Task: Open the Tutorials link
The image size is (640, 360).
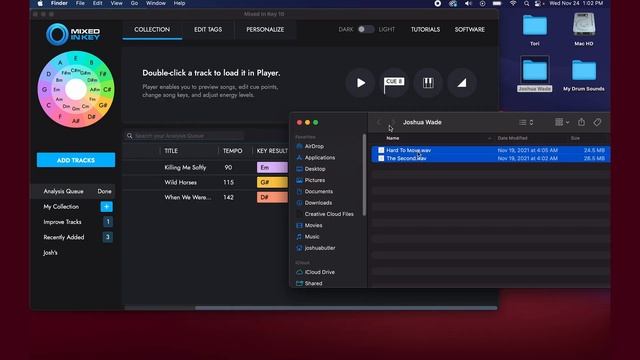Action: tap(425, 29)
